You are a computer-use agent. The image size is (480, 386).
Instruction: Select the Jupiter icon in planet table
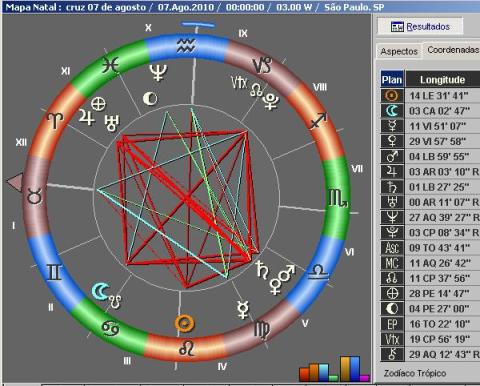coord(392,172)
